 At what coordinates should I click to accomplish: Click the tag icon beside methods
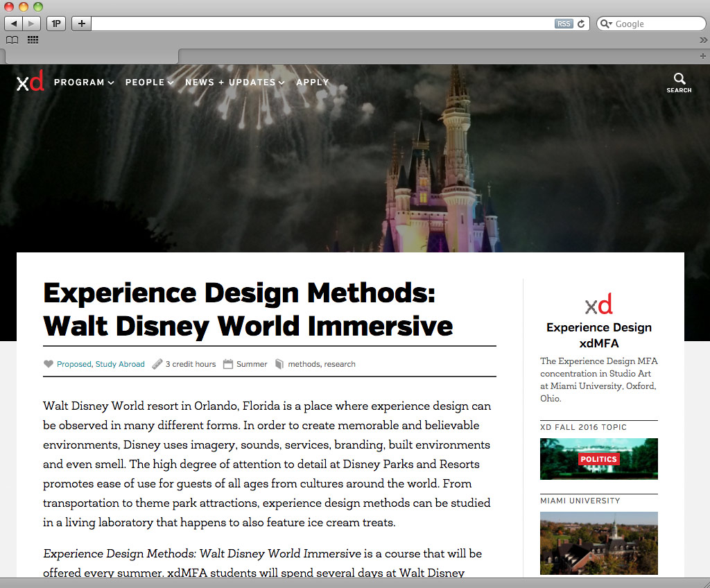tap(279, 364)
